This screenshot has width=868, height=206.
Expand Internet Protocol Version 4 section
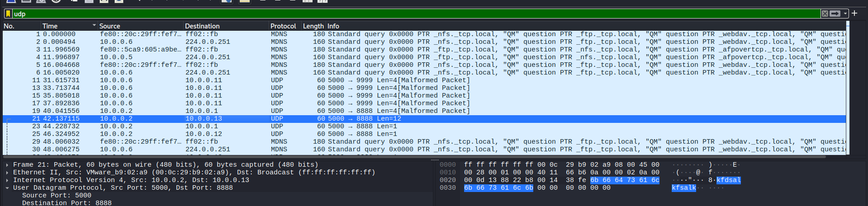[x=7, y=180]
